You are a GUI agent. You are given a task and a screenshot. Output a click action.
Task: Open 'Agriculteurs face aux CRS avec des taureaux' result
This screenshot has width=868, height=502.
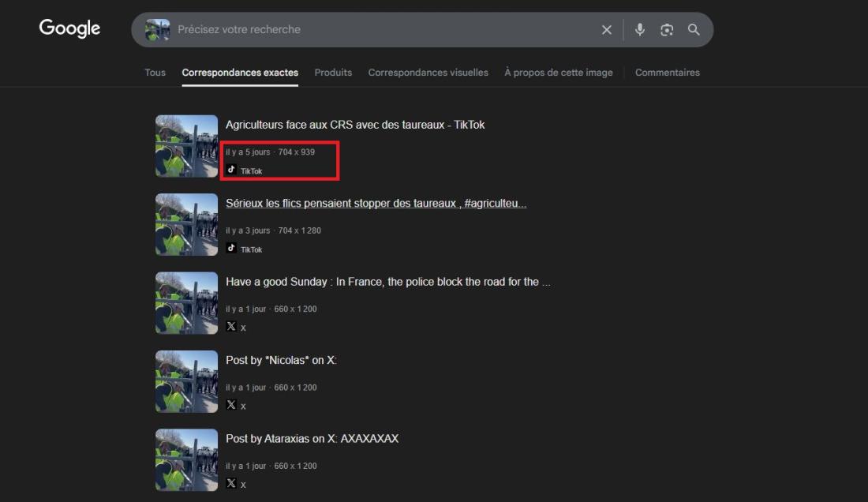point(355,125)
